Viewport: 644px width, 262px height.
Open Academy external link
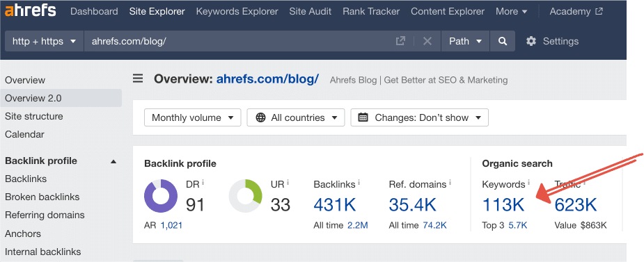pos(576,12)
